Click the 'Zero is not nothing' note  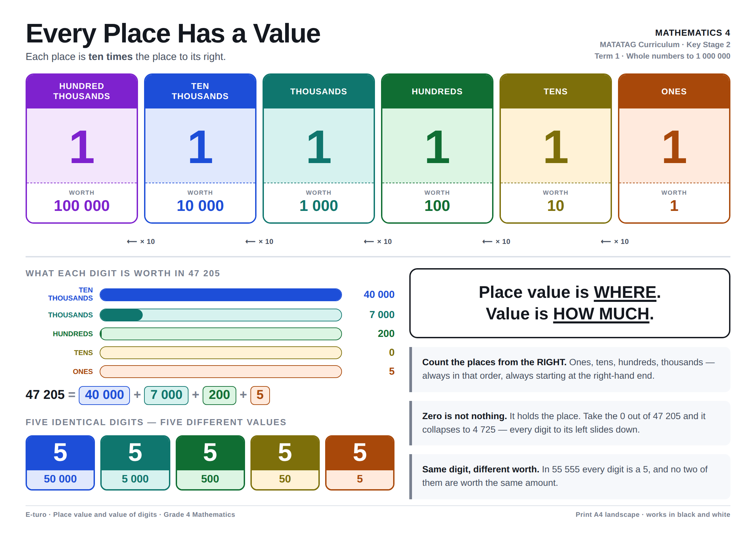570,423
